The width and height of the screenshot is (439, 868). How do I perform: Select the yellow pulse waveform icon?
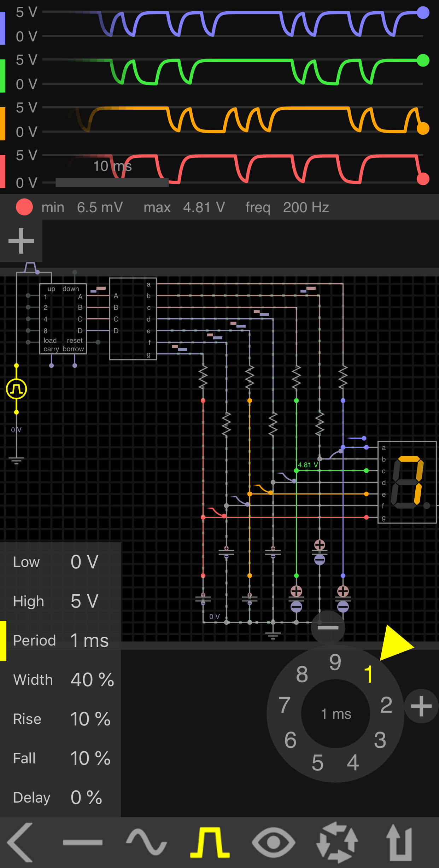click(x=210, y=842)
